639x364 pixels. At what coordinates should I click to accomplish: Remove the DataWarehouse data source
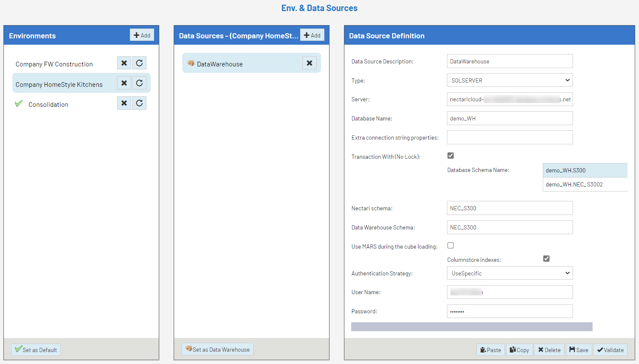click(x=309, y=63)
